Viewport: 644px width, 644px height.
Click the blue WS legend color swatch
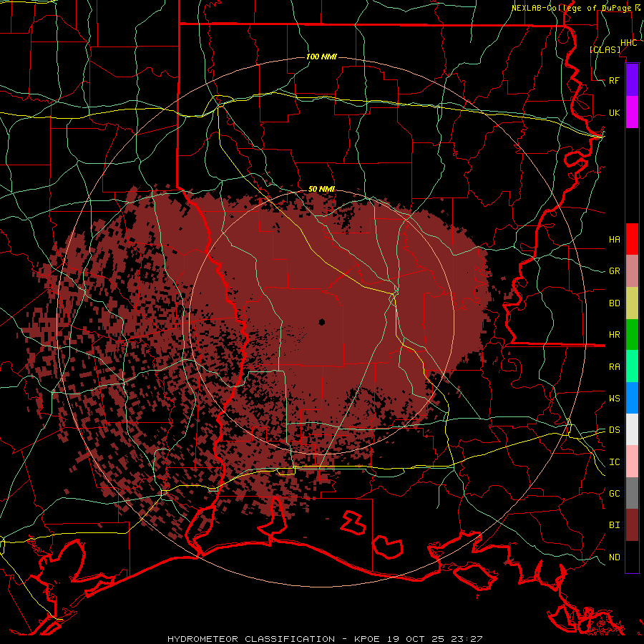[x=632, y=398]
